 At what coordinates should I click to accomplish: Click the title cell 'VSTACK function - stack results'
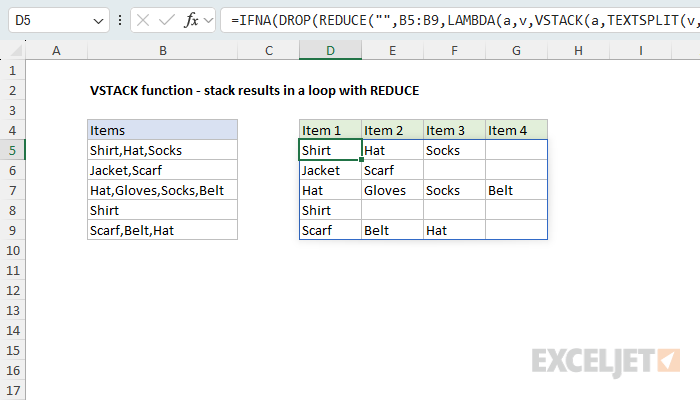pos(254,91)
